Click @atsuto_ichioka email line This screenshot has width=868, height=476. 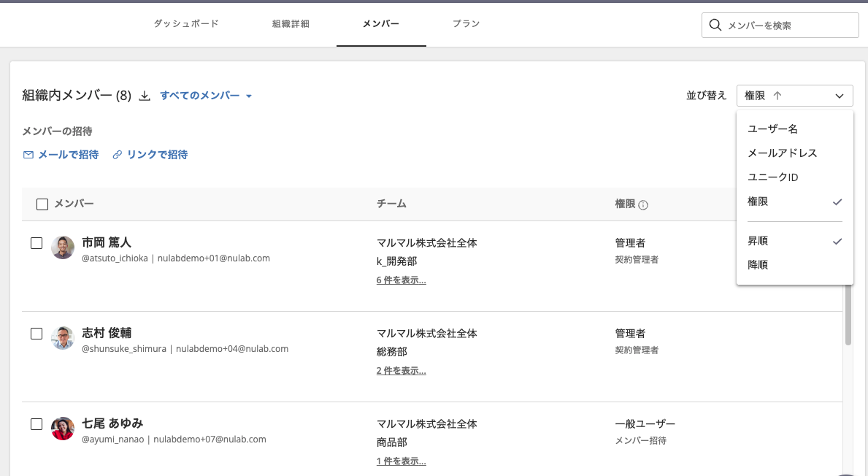[176, 258]
